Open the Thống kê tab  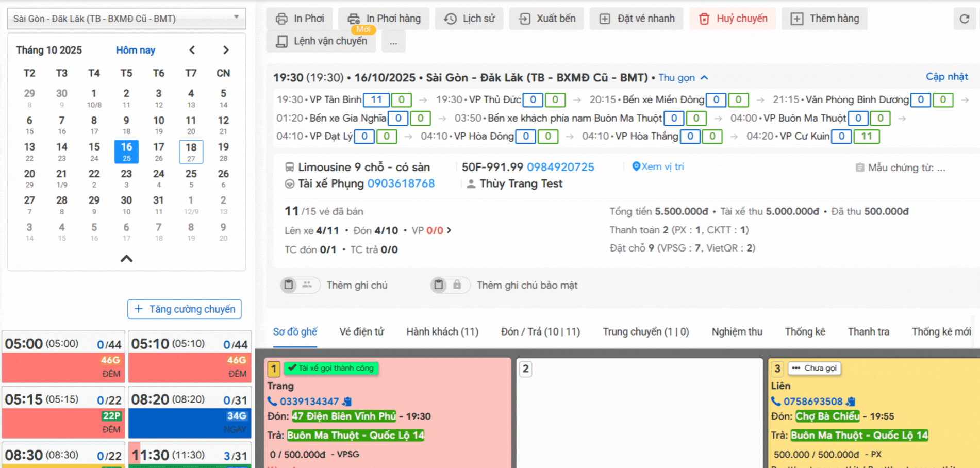805,332
